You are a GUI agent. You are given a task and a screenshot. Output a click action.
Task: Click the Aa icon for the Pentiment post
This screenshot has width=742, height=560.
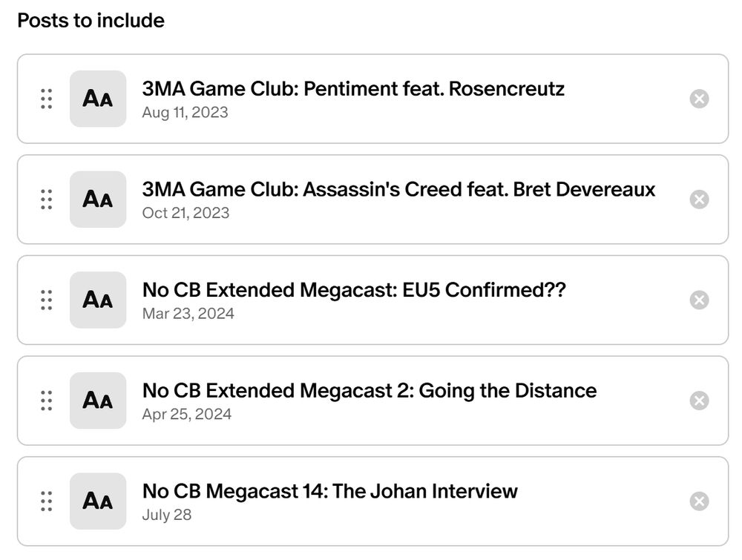tap(97, 99)
